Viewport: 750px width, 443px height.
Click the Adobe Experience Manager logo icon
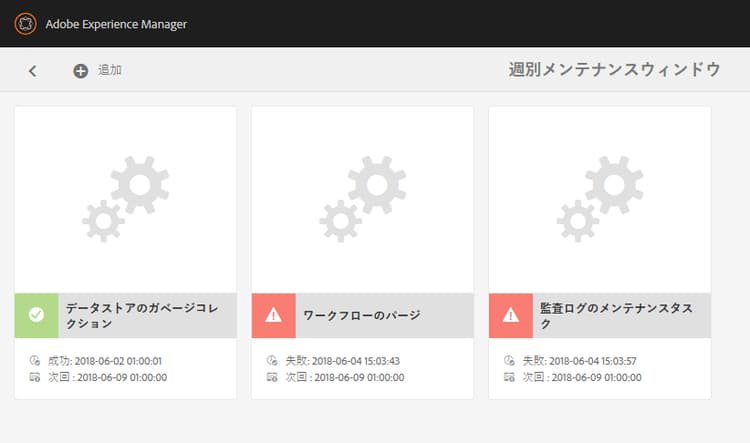25,23
